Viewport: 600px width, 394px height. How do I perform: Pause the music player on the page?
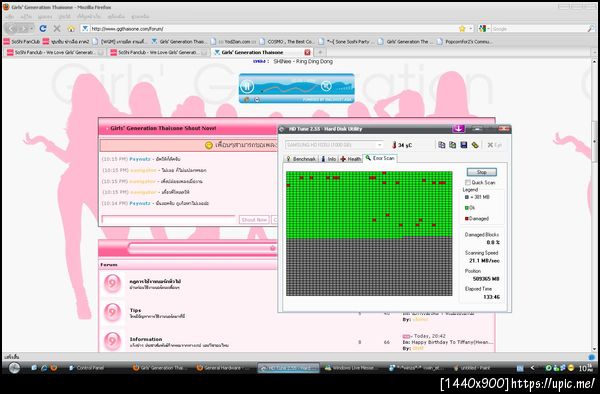coord(247,86)
